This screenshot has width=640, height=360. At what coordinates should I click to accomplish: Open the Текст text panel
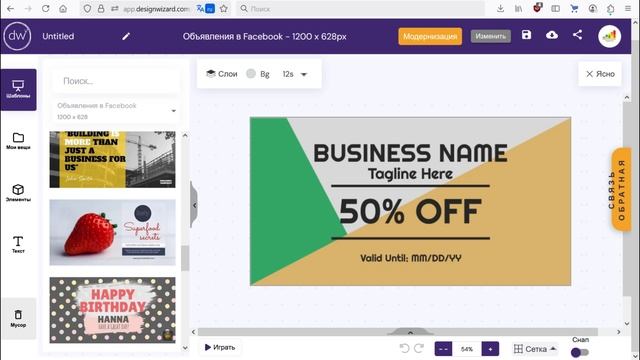[x=18, y=244]
